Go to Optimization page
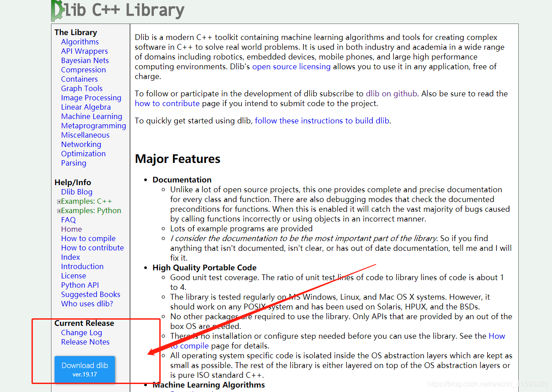The height and width of the screenshot is (392, 552). pyautogui.click(x=83, y=154)
